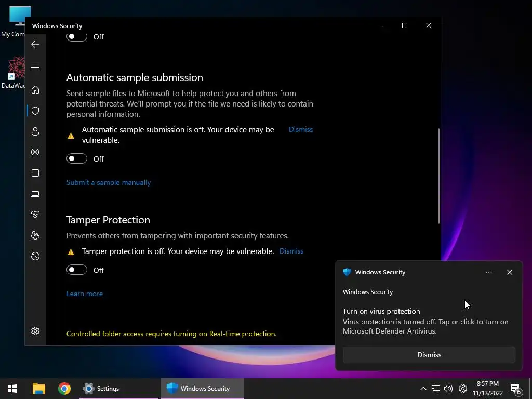The width and height of the screenshot is (532, 399).
Task: Click the Tamper Protection heading
Action: pyautogui.click(x=108, y=220)
